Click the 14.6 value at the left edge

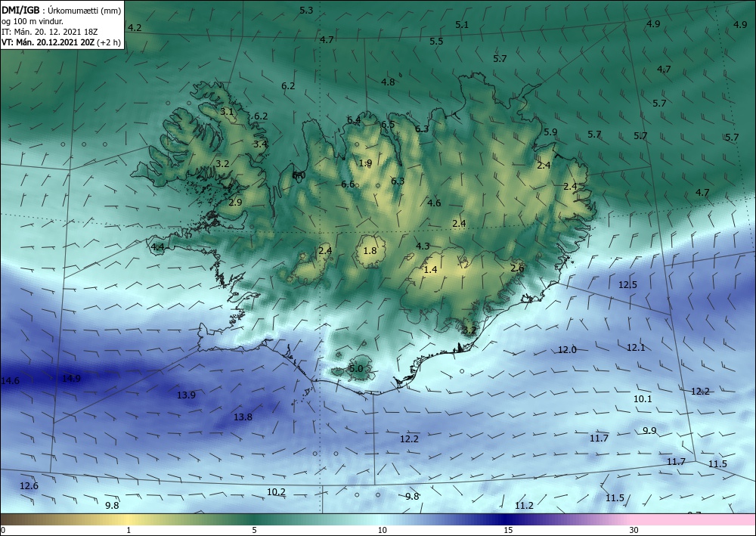(10, 381)
